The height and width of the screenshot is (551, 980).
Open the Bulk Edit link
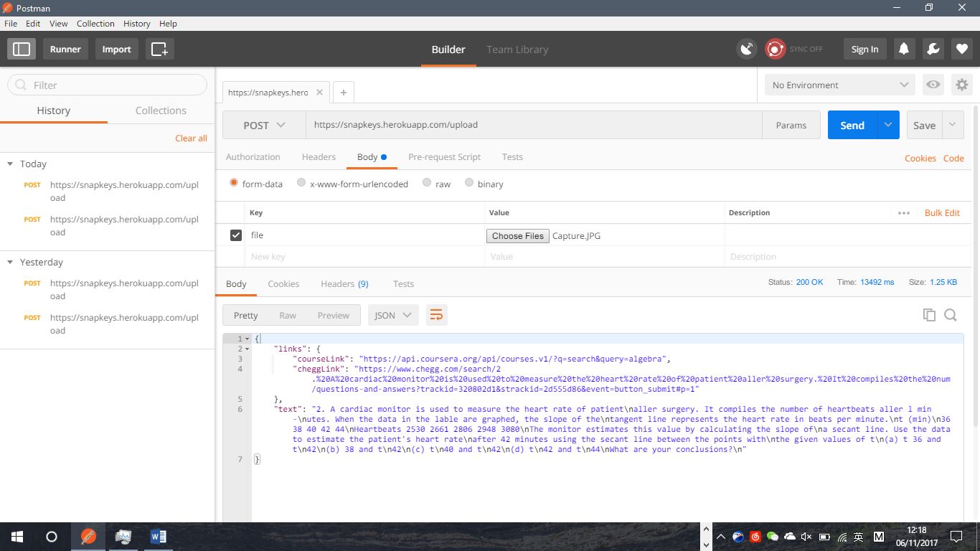click(x=942, y=212)
